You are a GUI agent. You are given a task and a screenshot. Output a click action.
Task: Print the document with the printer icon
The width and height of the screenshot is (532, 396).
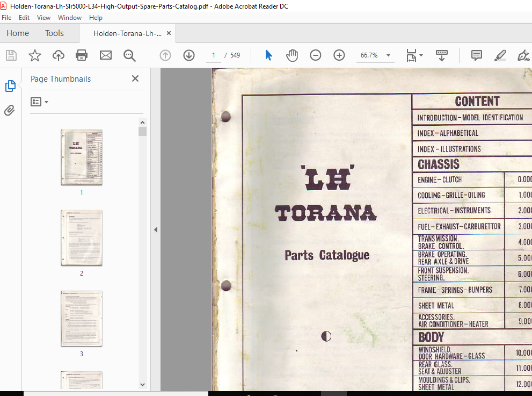tap(82, 55)
